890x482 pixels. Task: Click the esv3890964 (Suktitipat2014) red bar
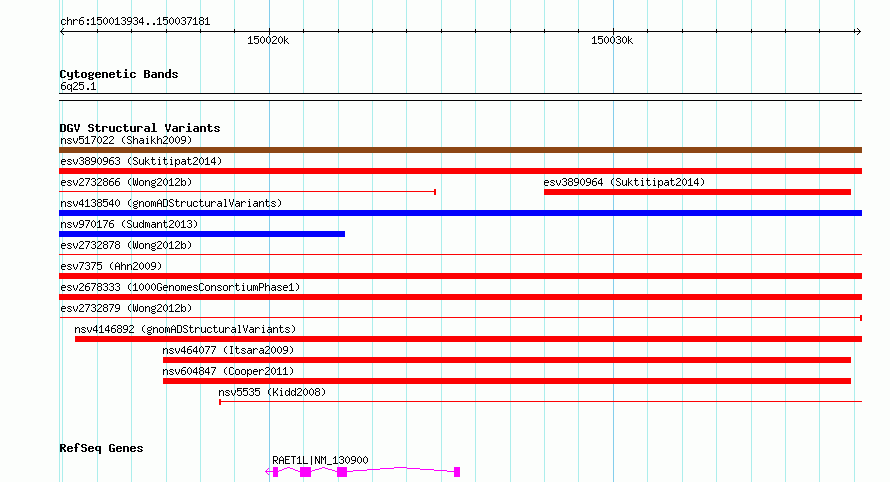[x=697, y=192]
